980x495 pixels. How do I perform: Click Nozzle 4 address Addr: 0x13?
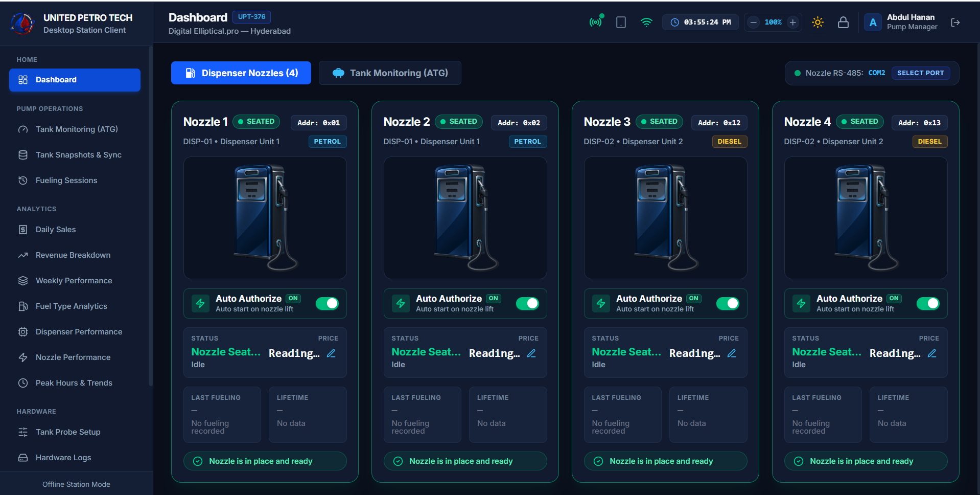[x=920, y=123]
